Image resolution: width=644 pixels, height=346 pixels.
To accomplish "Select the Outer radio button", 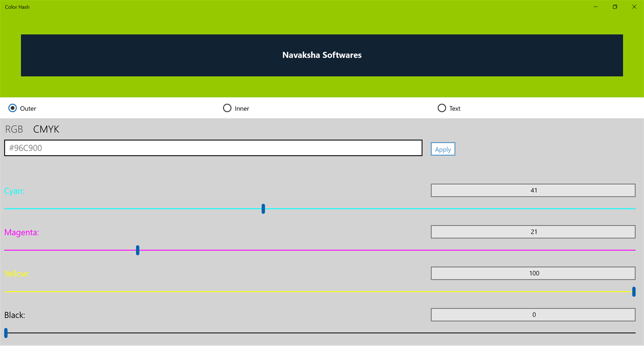I will point(12,108).
